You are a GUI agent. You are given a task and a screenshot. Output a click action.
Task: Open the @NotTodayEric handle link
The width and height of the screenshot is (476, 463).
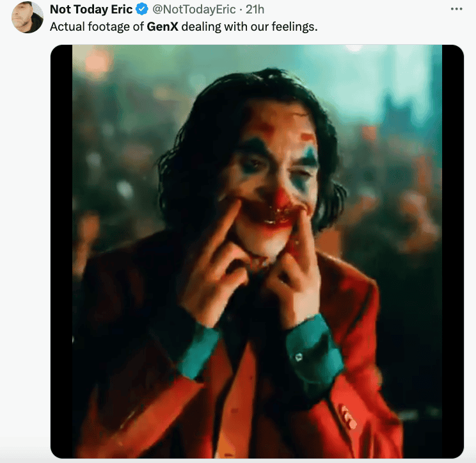194,10
